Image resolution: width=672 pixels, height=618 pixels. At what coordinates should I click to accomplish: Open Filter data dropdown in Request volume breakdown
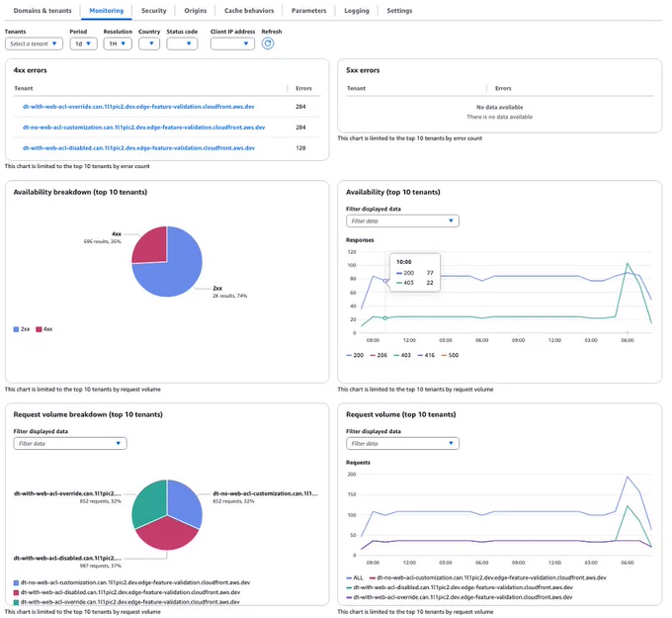[70, 443]
